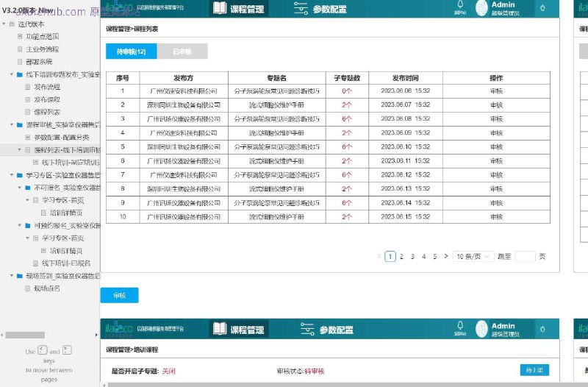Collapse the 现场签到 folder arrow

tap(12, 276)
